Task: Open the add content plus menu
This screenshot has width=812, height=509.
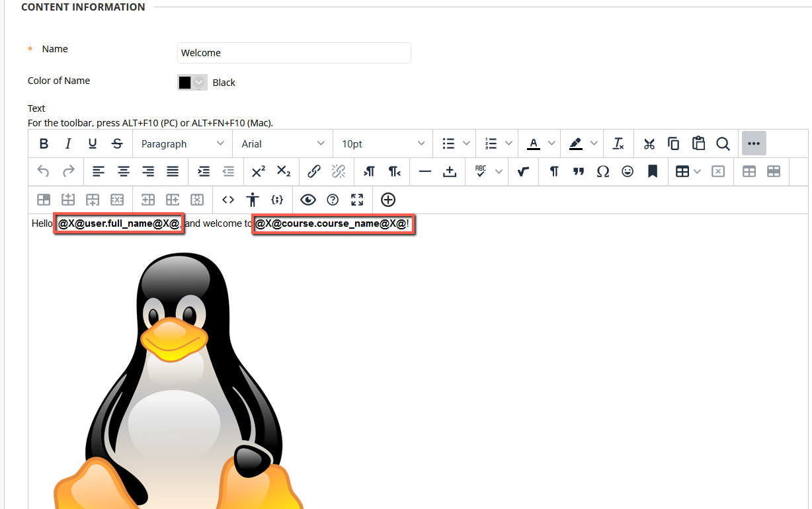Action: [x=388, y=199]
